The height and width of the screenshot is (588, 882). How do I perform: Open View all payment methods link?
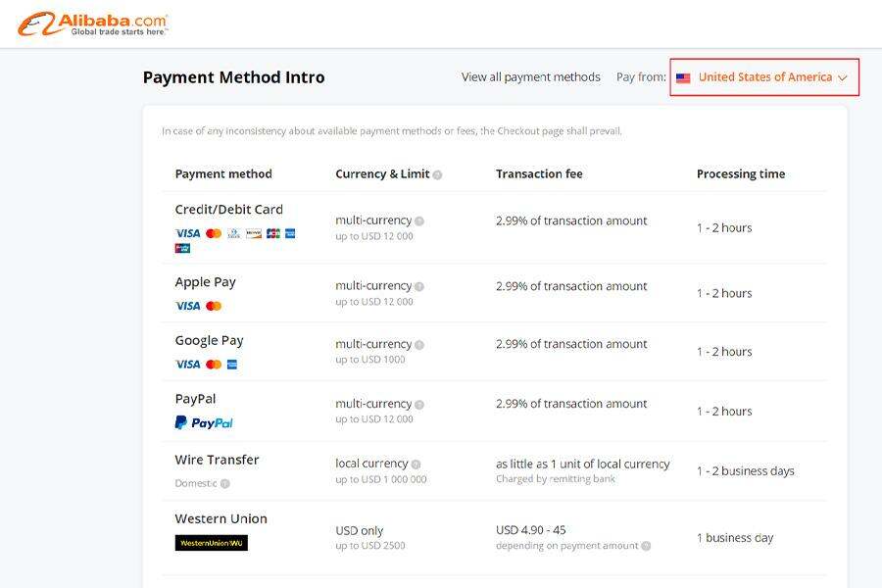(530, 77)
